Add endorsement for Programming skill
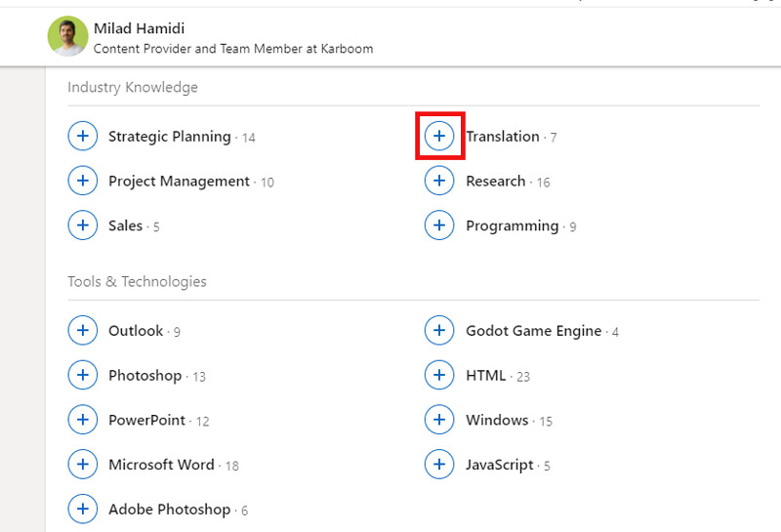781x532 pixels. (x=439, y=225)
